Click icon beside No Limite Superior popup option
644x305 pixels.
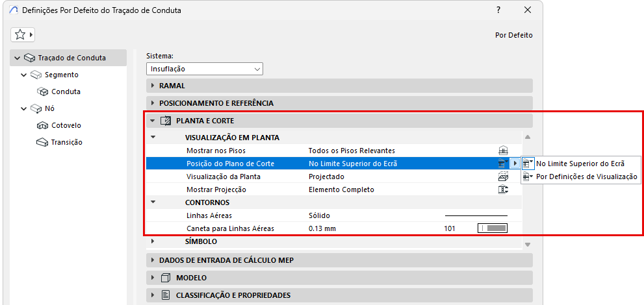click(x=528, y=164)
